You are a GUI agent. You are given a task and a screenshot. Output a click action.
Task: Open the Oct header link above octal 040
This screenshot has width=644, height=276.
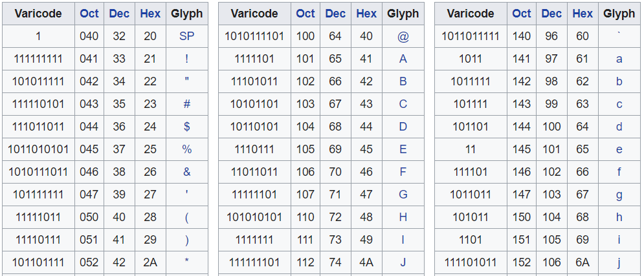pos(89,14)
